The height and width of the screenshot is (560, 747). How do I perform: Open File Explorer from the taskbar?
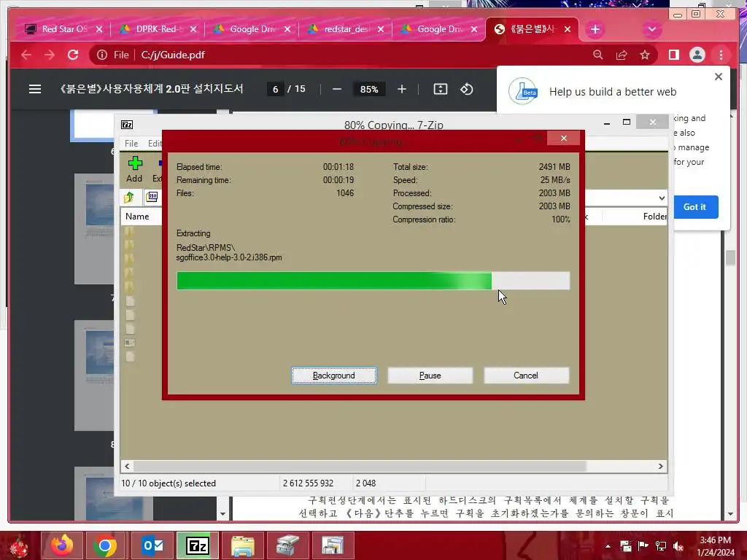click(242, 545)
